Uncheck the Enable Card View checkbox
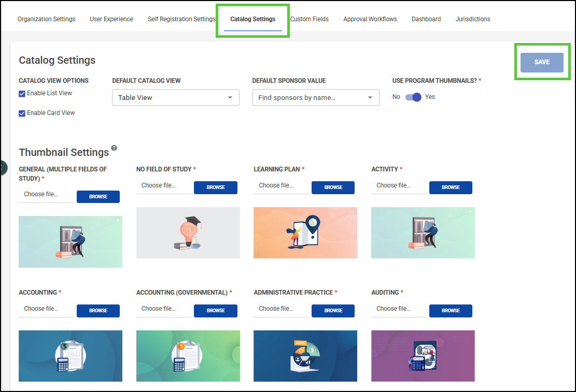 (x=22, y=113)
